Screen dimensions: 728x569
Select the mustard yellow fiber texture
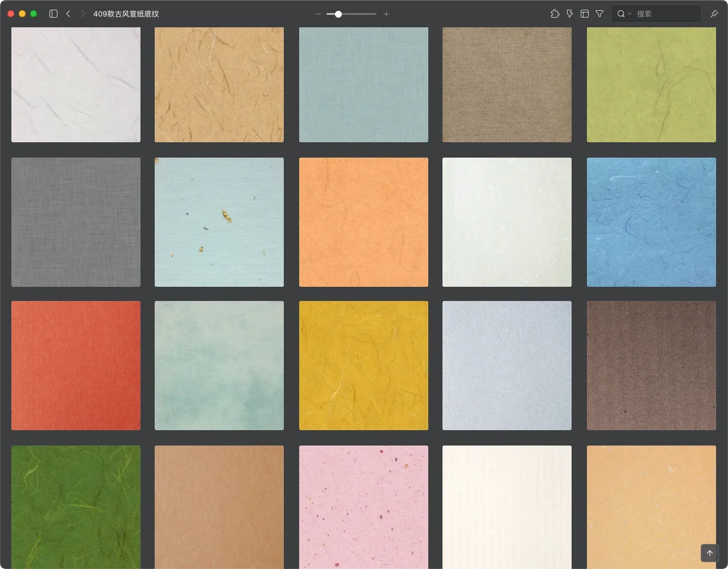click(363, 365)
